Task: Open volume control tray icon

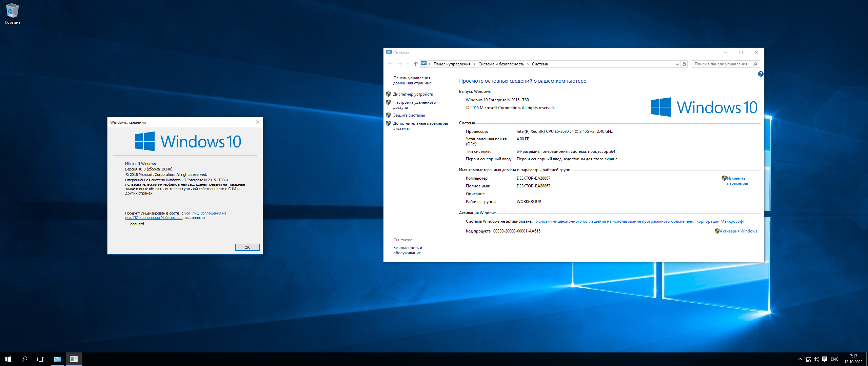Action: pos(816,359)
